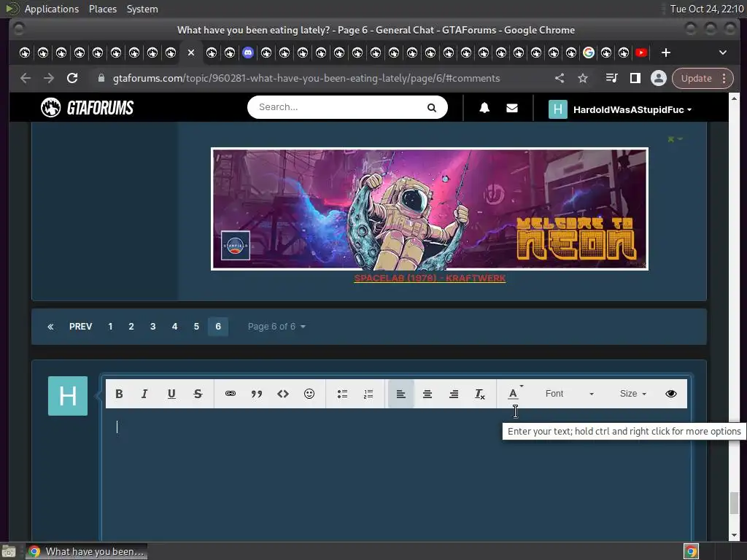Viewport: 747px width, 560px height.
Task: Insert a link with the chain icon
Action: [x=230, y=394]
